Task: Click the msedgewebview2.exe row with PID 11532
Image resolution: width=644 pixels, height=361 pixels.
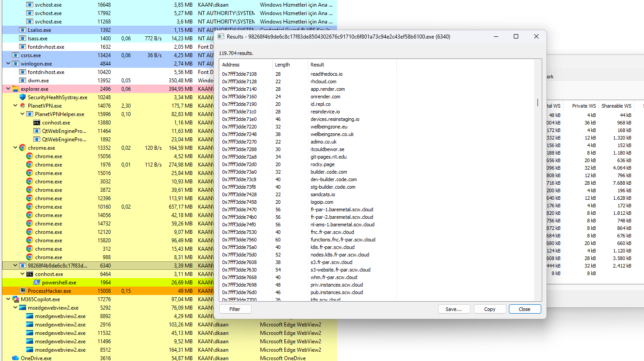Action: [169, 333]
